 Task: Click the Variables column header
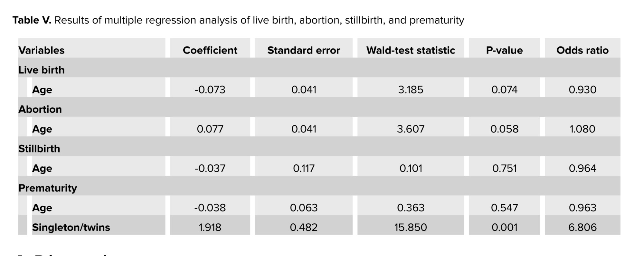coord(42,50)
